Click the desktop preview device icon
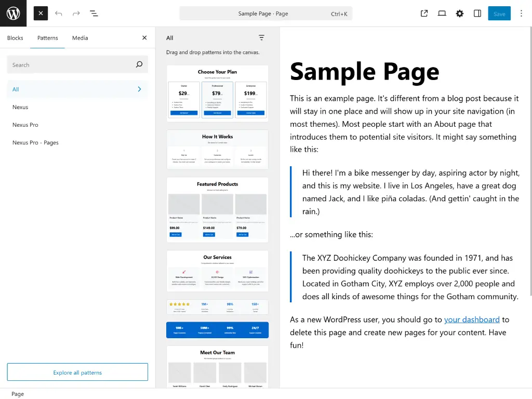532x399 pixels. click(442, 14)
